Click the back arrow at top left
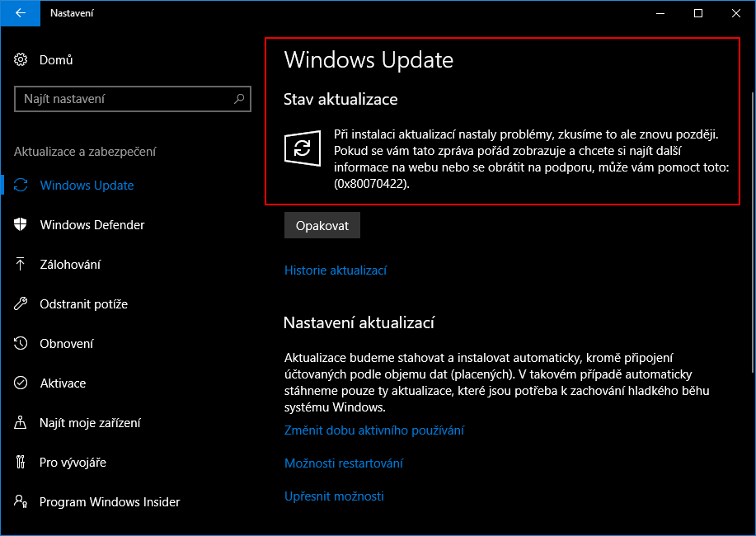 click(20, 13)
